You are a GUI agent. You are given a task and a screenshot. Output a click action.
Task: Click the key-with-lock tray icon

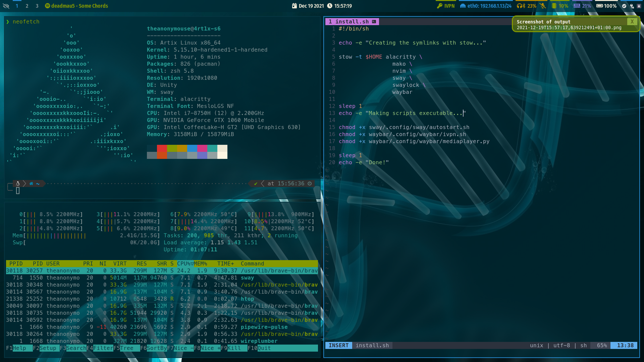coord(632,6)
